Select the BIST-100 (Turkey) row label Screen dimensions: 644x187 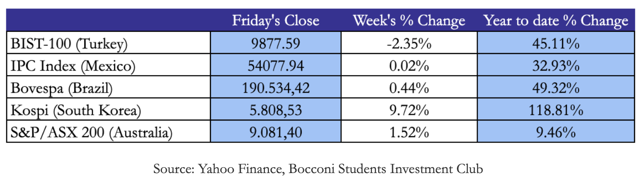[x=70, y=44]
